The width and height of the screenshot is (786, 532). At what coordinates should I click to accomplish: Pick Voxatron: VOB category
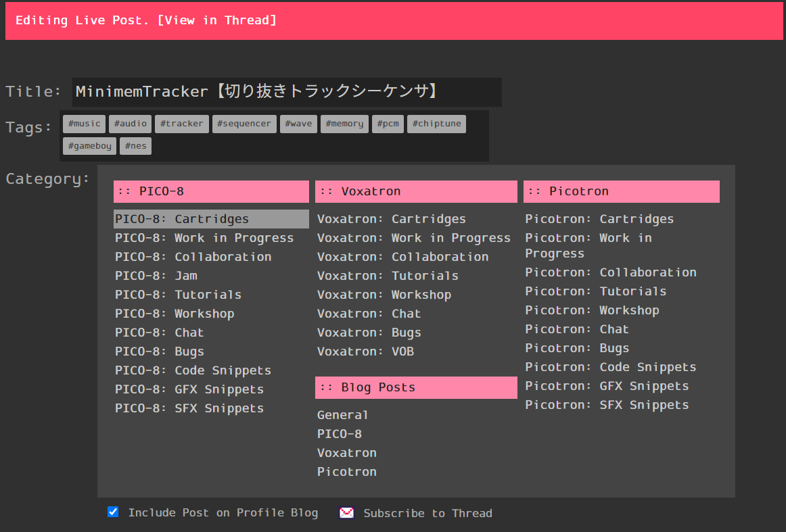click(x=365, y=352)
